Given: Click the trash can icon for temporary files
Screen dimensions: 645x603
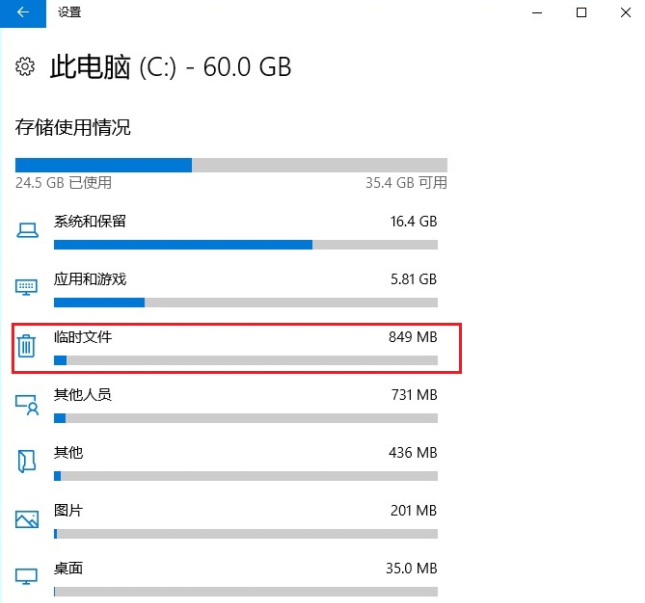Looking at the screenshot, I should [x=27, y=346].
